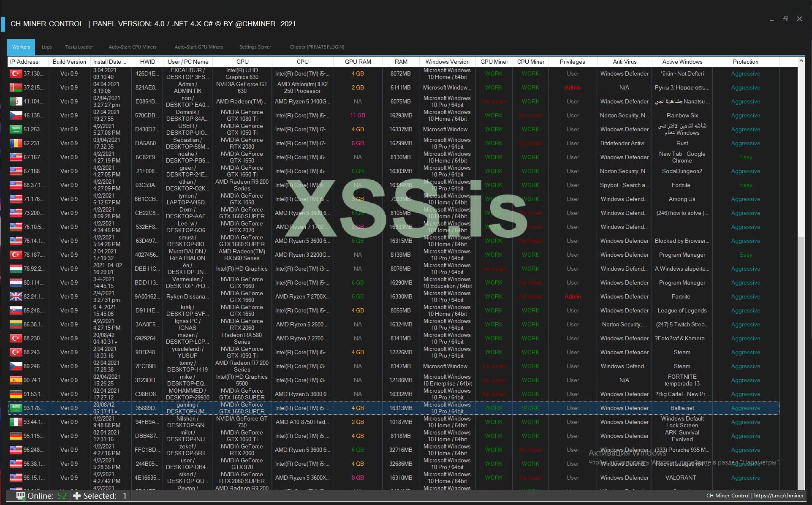Sort by the IP-Address column header
This screenshot has height=505, width=812.
[x=24, y=62]
